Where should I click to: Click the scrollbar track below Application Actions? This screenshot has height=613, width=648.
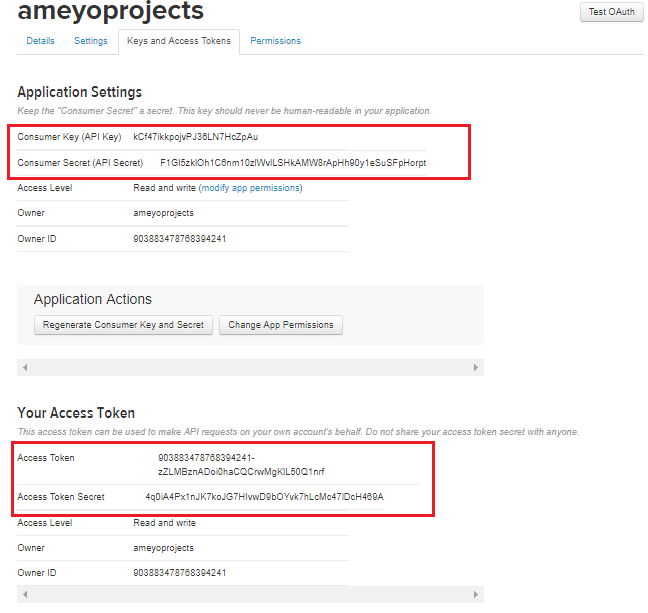click(250, 368)
